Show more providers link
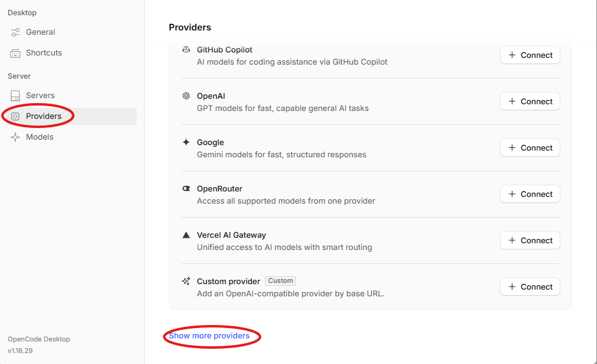Viewport: 597px width, 364px height. (x=209, y=336)
